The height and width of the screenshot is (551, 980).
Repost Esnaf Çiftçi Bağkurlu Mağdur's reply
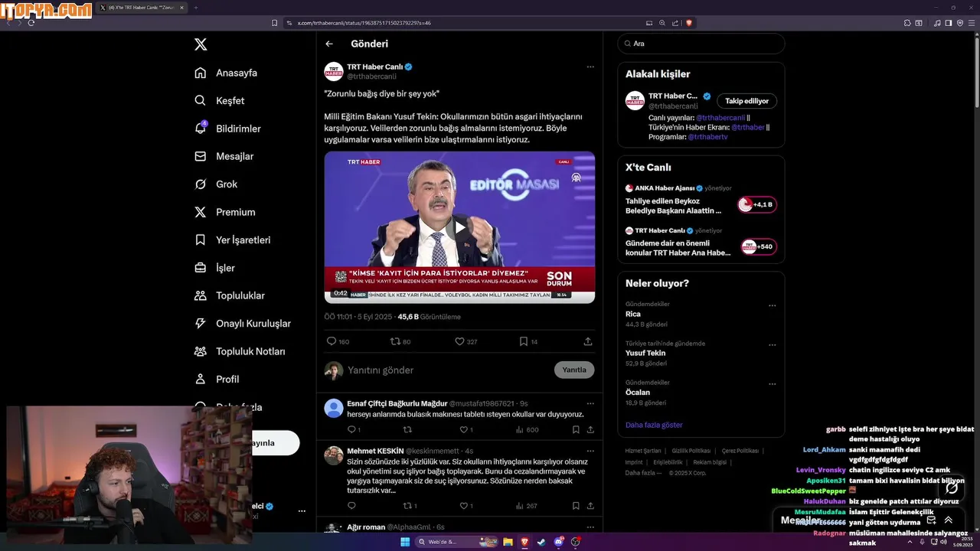tap(407, 429)
